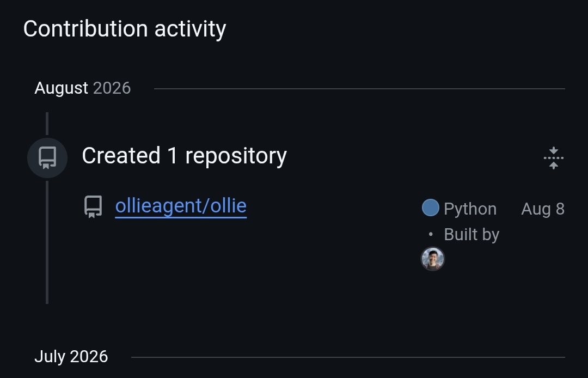
Task: Select the August month heading word
Action: pyautogui.click(x=61, y=88)
